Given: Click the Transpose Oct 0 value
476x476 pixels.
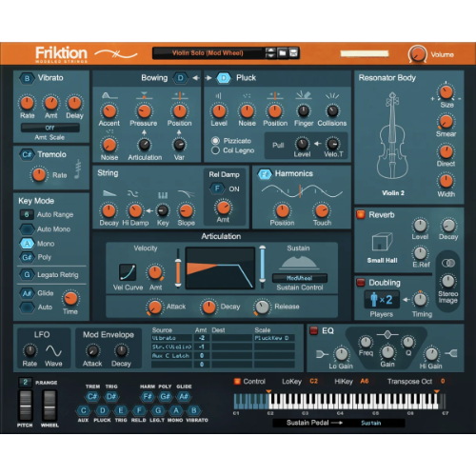Looking at the screenshot, I should coord(443,381).
